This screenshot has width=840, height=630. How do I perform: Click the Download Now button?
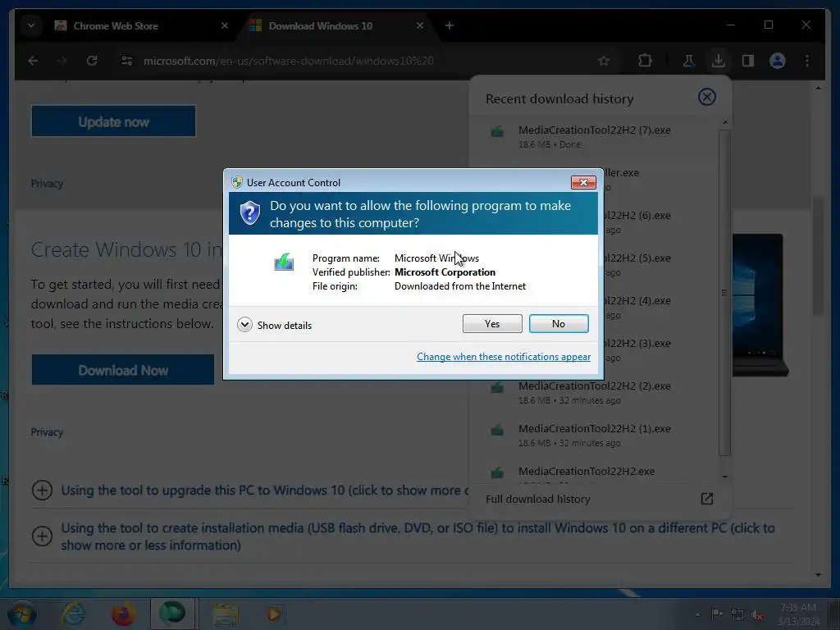pyautogui.click(x=123, y=370)
